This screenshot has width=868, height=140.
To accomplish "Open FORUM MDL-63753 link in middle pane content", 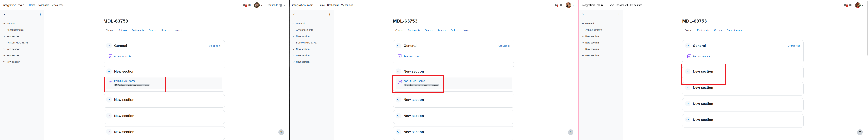I will (414, 81).
